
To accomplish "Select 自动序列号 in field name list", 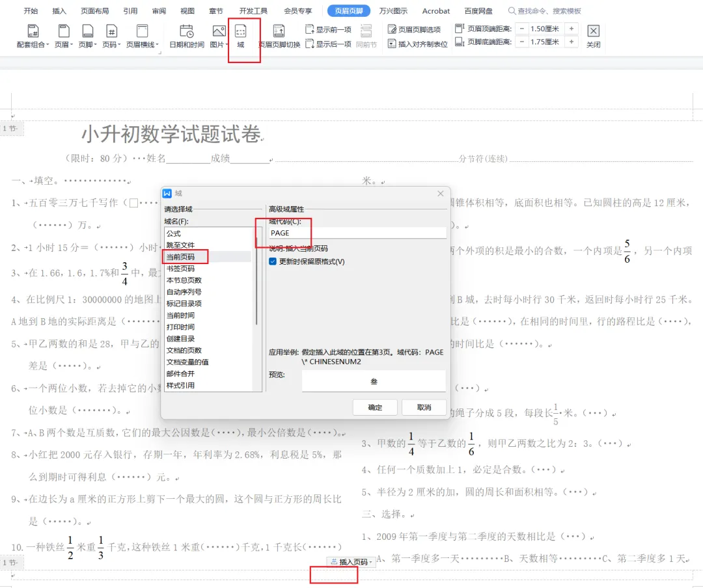I will click(184, 292).
